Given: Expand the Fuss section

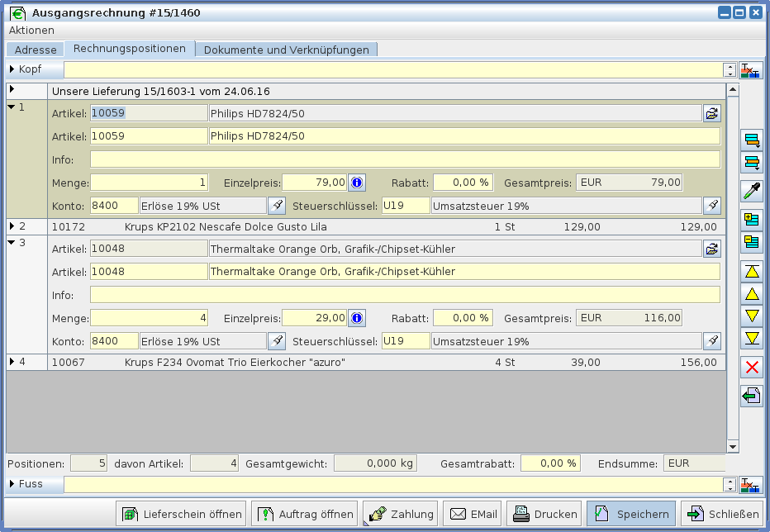Looking at the screenshot, I should (12, 484).
